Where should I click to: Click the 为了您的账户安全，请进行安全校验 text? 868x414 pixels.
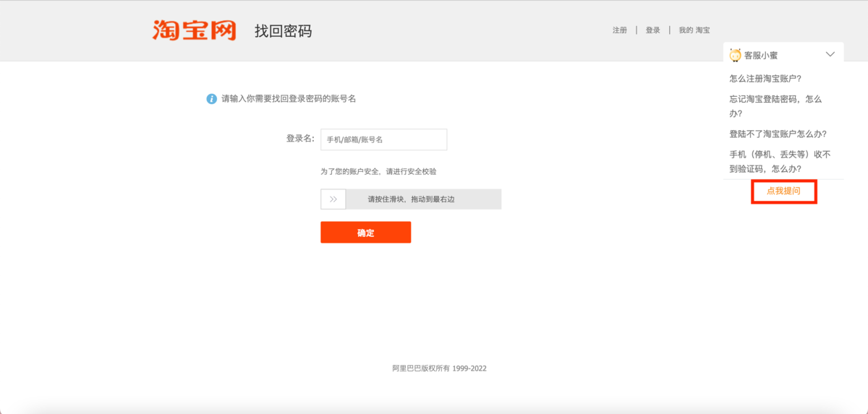point(378,172)
